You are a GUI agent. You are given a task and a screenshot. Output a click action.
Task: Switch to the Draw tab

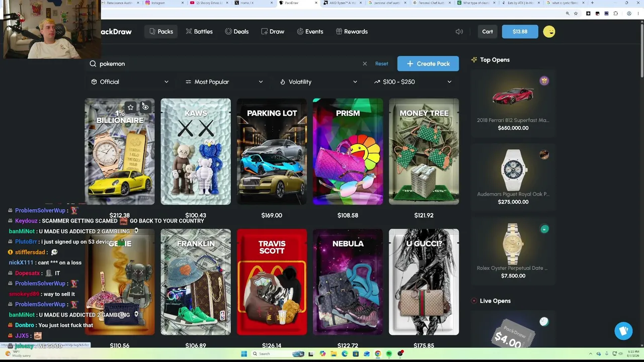coord(273,32)
